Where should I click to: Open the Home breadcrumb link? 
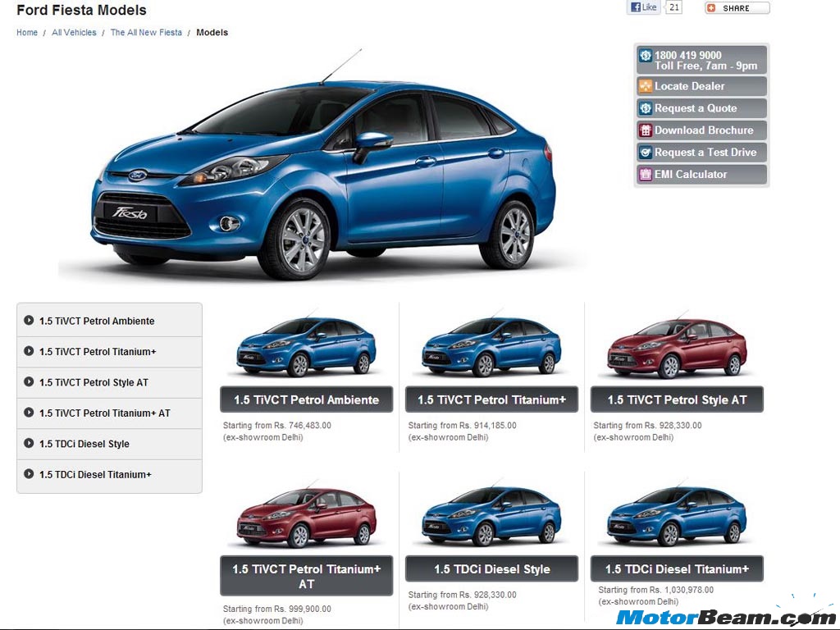(27, 33)
